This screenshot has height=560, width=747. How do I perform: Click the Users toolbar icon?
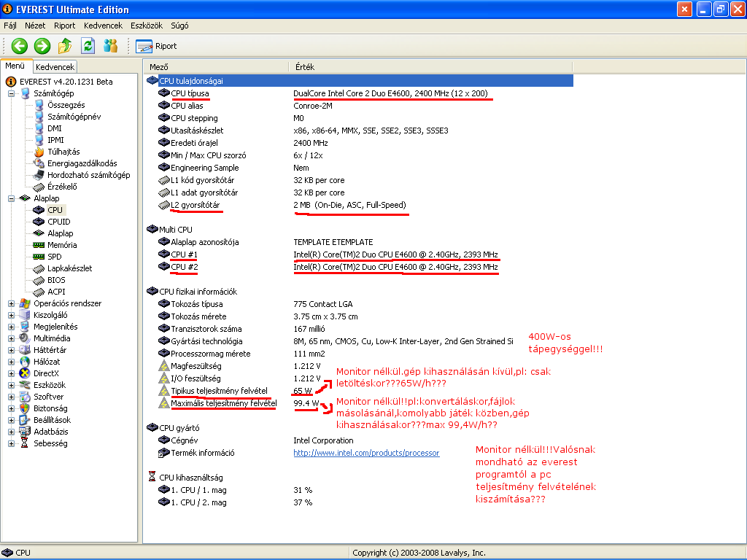pos(111,46)
